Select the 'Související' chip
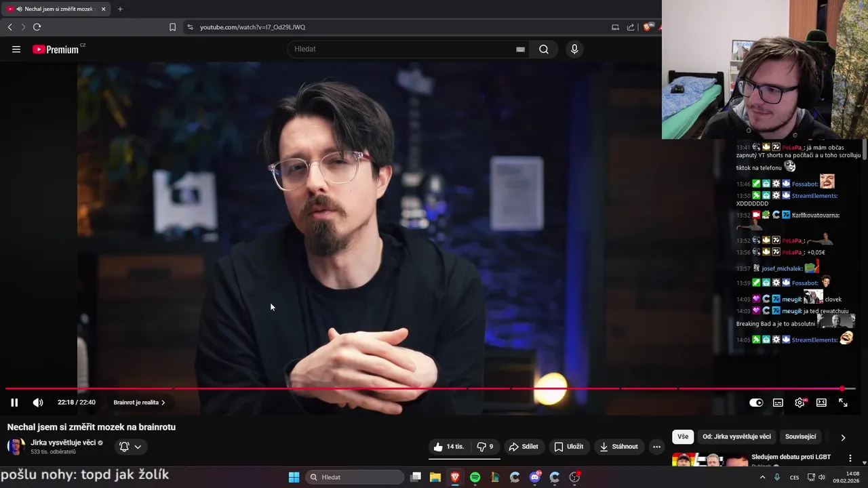 pos(800,437)
